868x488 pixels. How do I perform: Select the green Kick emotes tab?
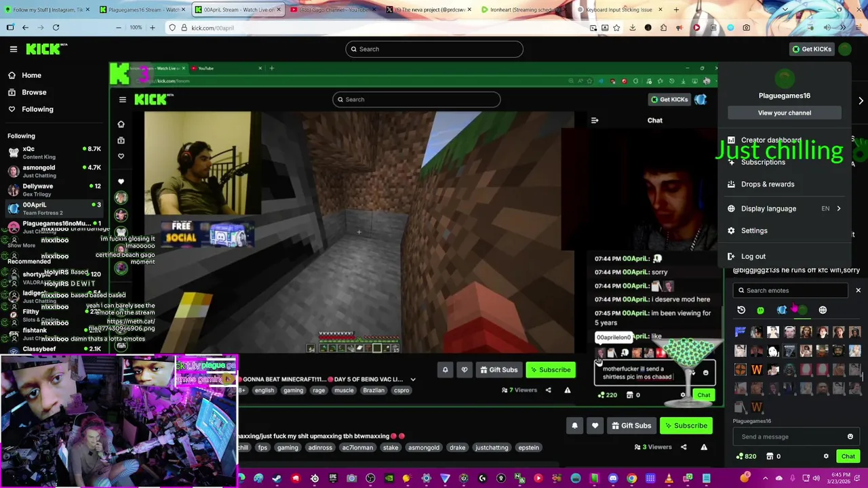click(x=760, y=310)
